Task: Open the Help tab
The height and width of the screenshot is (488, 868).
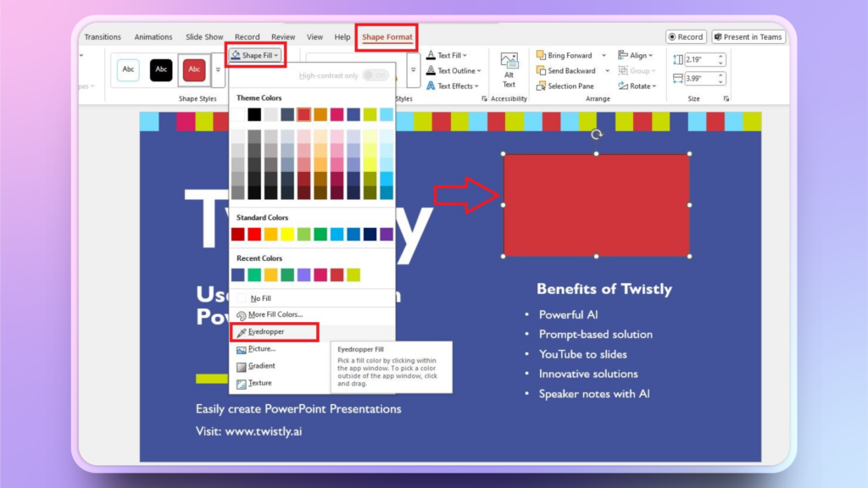Action: coord(342,37)
